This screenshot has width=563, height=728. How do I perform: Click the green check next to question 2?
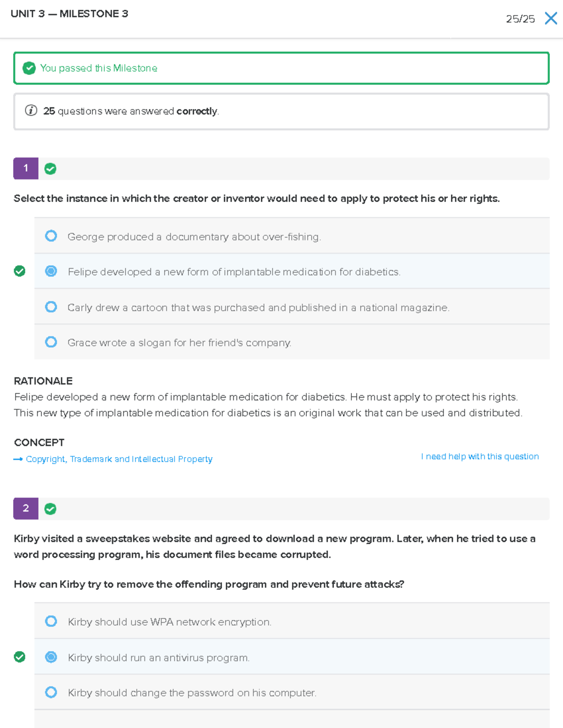pos(50,509)
